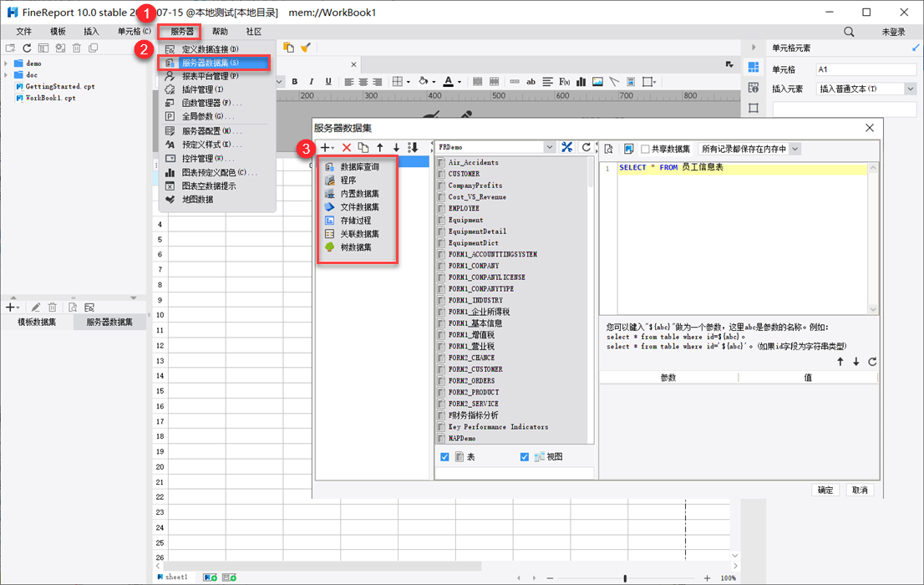The image size is (924, 585).
Task: Click 未登录 login link
Action: tap(893, 32)
